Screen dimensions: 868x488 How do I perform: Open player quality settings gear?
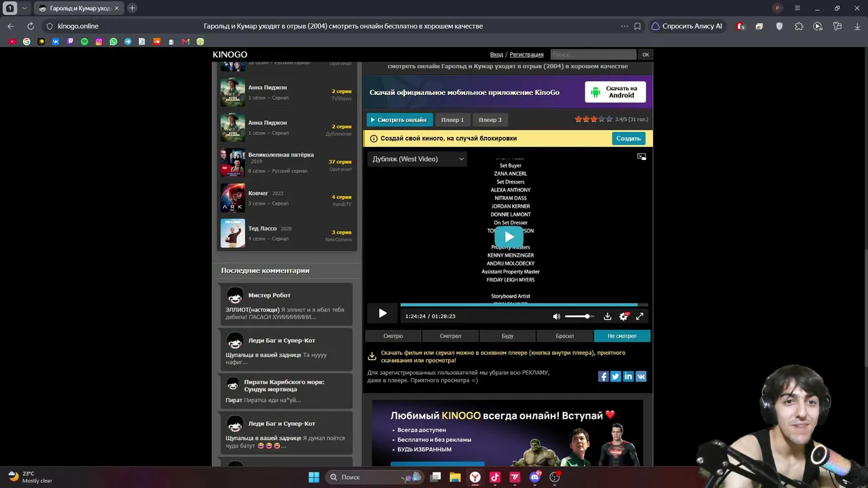pos(623,317)
